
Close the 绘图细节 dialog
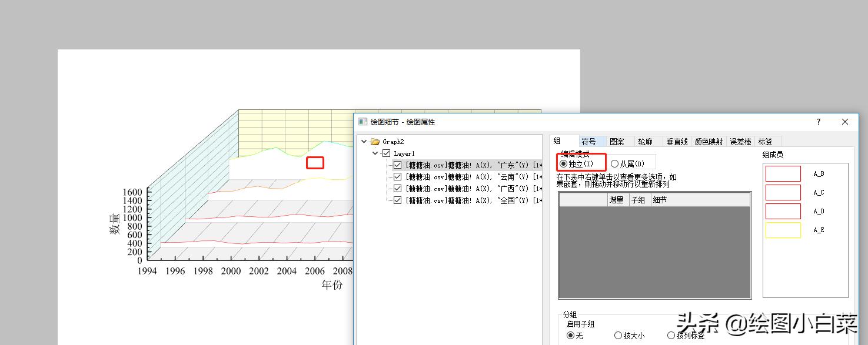[845, 122]
